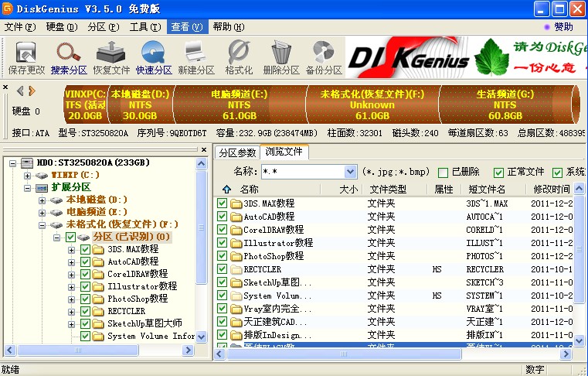
Task: Open the 恢复文件 recover files tool
Action: [111, 58]
